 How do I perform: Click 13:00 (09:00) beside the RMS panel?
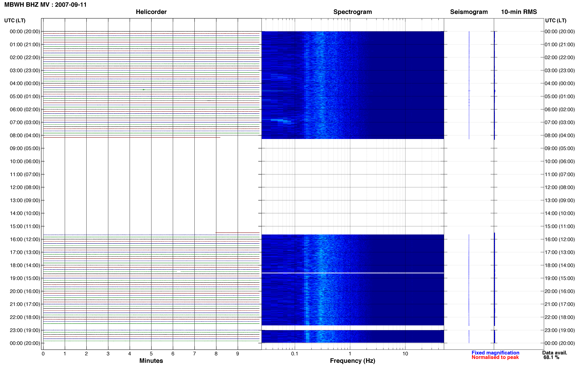click(560, 200)
